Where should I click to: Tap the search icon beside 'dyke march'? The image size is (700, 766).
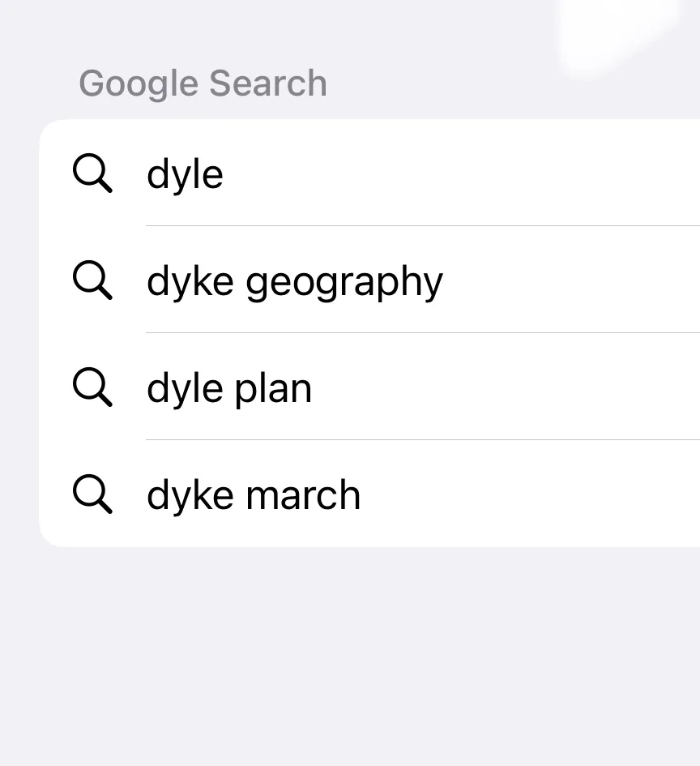coord(92,494)
